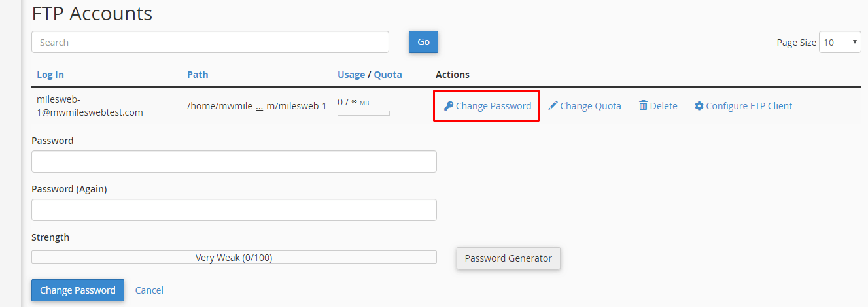
Task: Click the gear icon for Configure FTP Client
Action: click(699, 106)
